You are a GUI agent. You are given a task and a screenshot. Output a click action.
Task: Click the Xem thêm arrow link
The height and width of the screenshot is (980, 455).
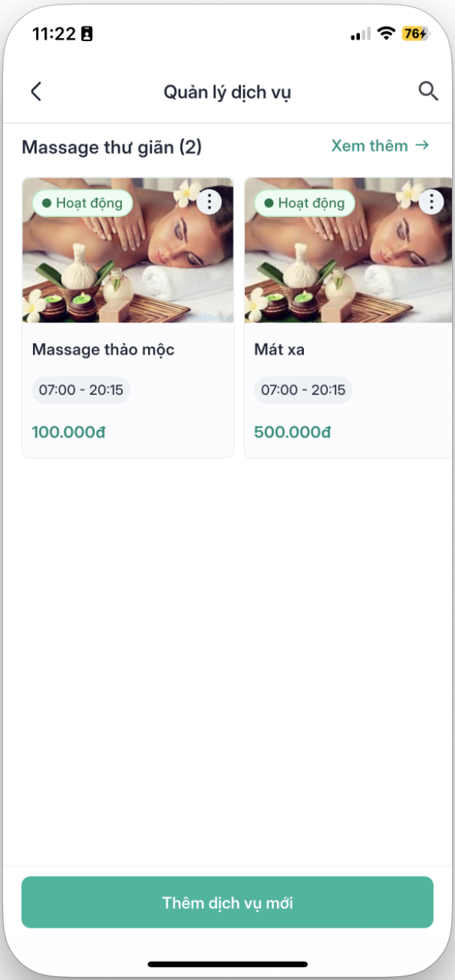[380, 145]
